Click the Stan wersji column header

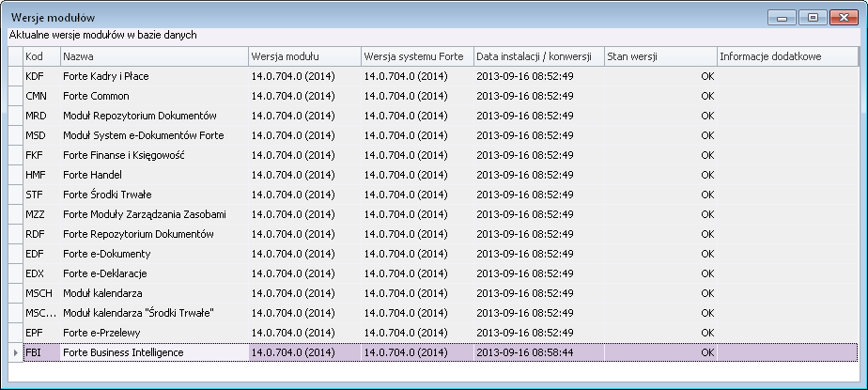coord(661,56)
